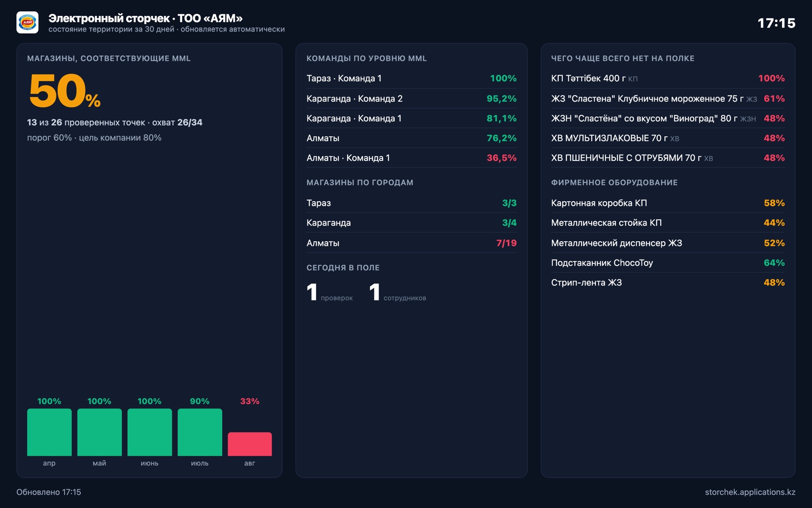Click 'Алматы · Команда 1' team row
This screenshot has height=508, width=812.
pyautogui.click(x=412, y=158)
